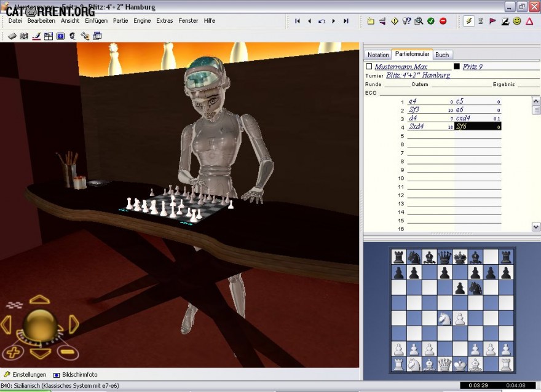Click the yellow smiley face friend mode icon

click(517, 21)
